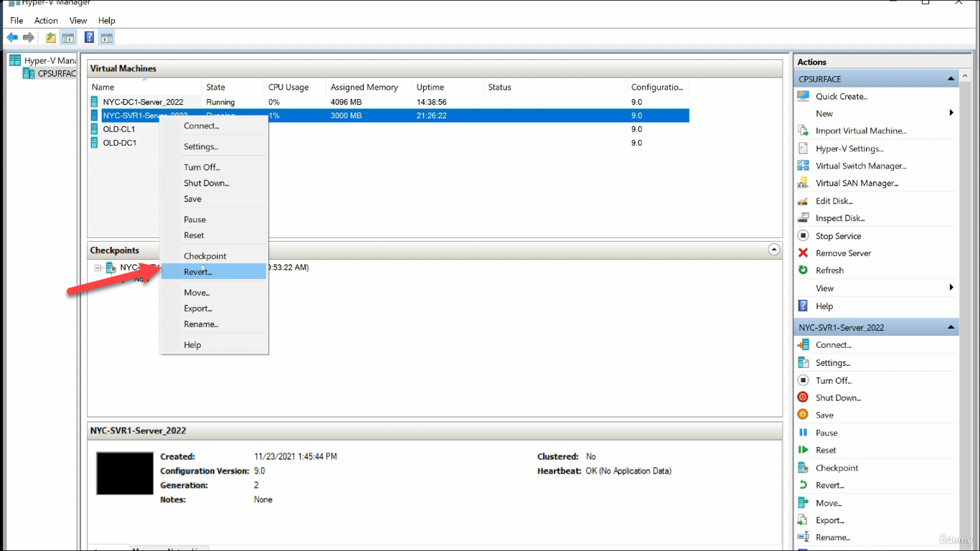
Task: Open the Help menu in menu bar
Action: click(x=106, y=21)
